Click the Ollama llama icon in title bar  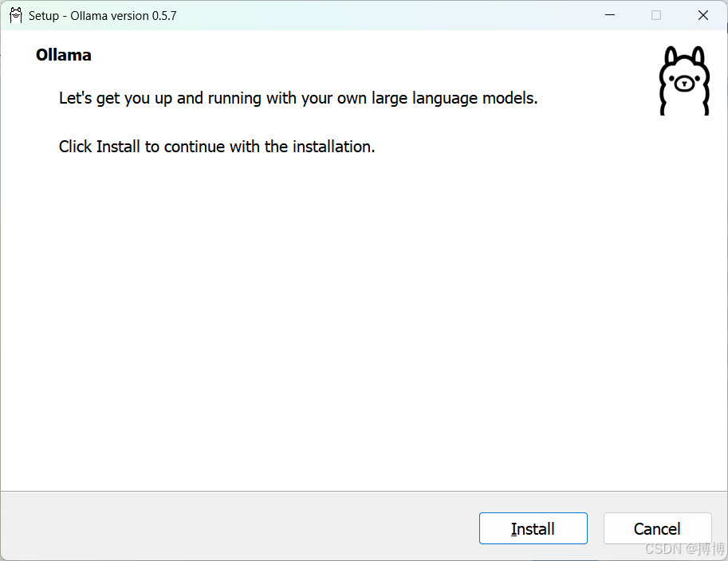(x=16, y=15)
